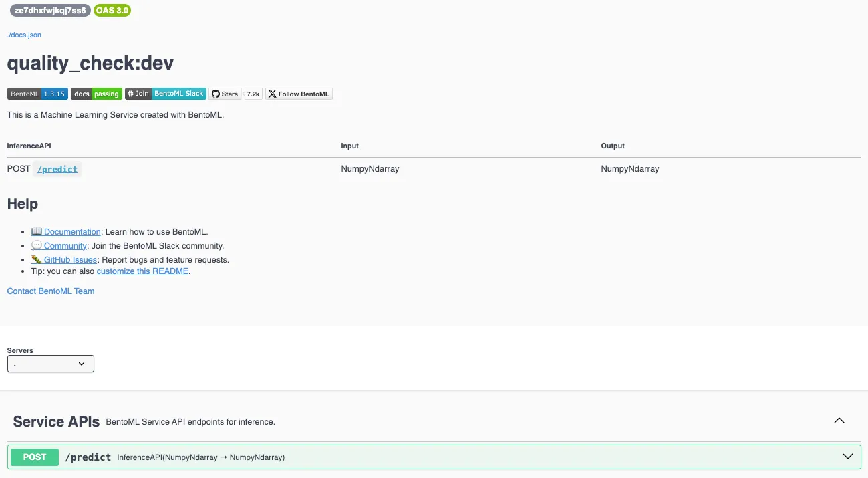The image size is (868, 478).
Task: Click the GitHub Stars badge
Action: tap(225, 94)
